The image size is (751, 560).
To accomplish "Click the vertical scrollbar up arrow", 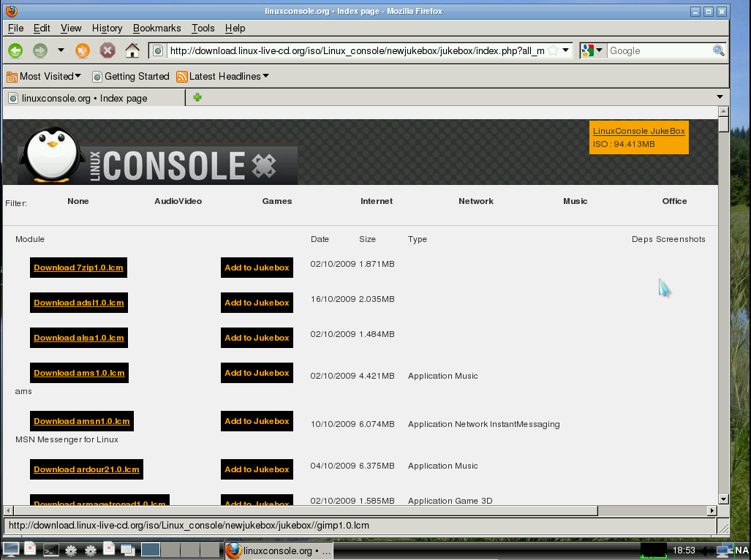I will click(724, 112).
